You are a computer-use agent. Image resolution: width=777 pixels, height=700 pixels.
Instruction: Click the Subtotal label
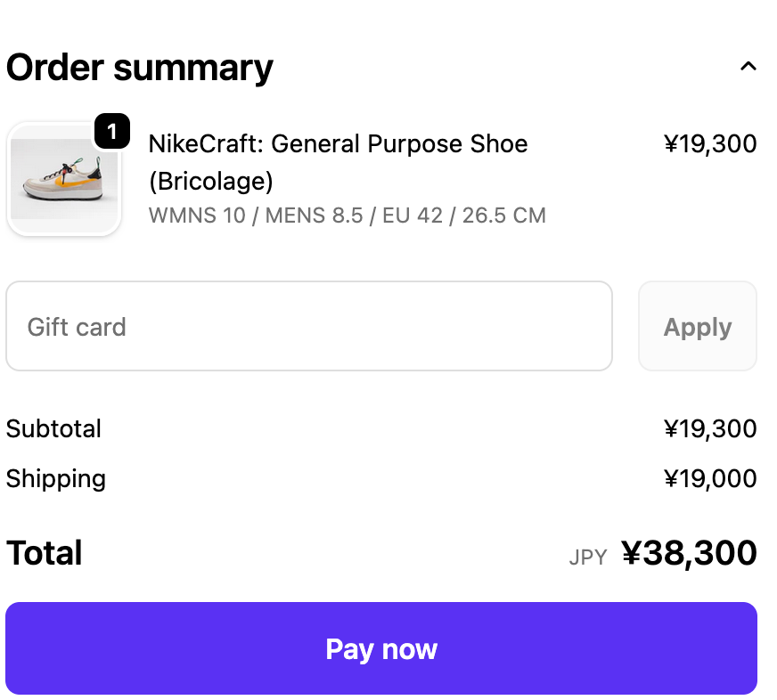click(53, 428)
